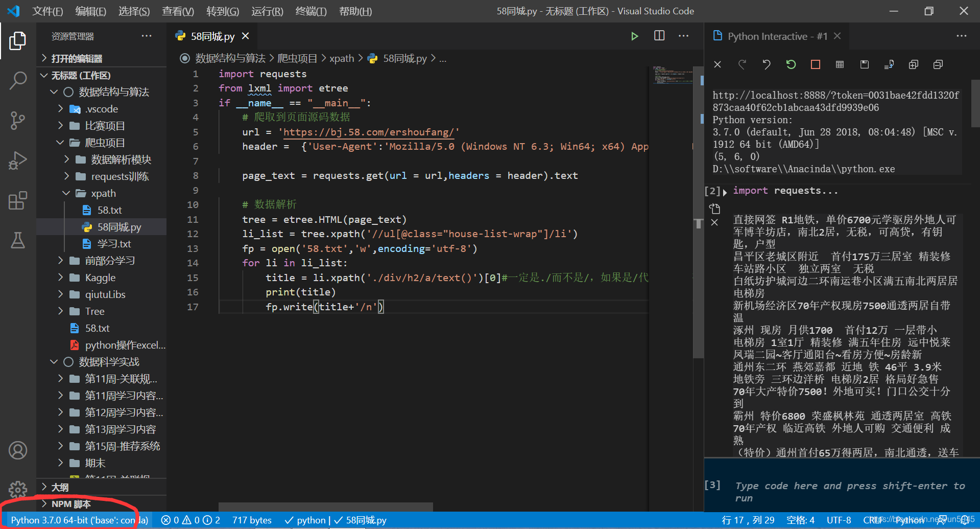Interrupt the kernel with stop square

click(816, 64)
